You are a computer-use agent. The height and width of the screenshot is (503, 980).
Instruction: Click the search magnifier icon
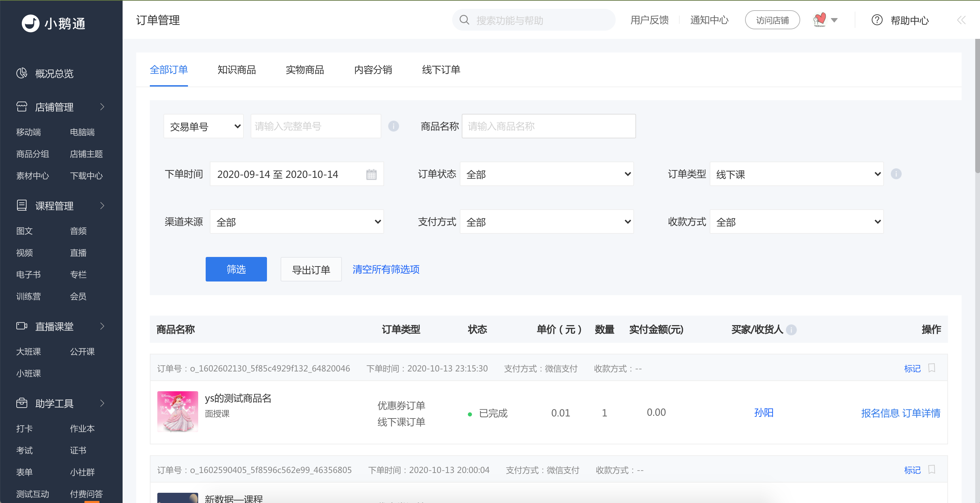click(x=464, y=20)
